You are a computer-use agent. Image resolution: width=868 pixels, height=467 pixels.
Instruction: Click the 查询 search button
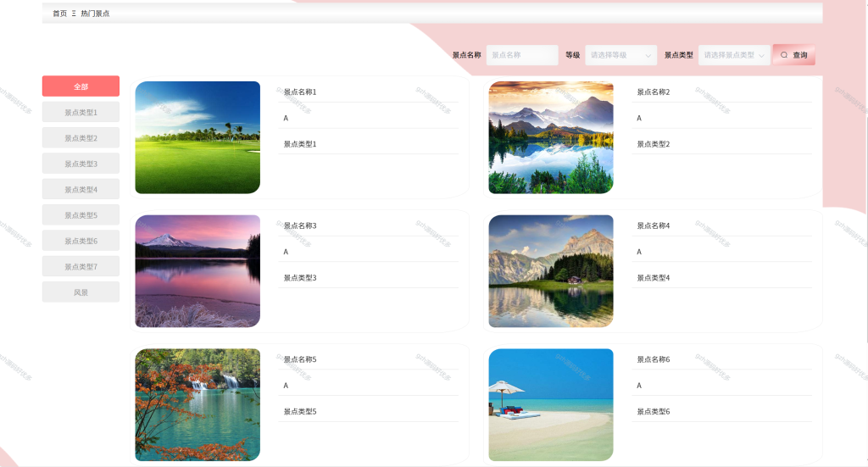tap(793, 55)
